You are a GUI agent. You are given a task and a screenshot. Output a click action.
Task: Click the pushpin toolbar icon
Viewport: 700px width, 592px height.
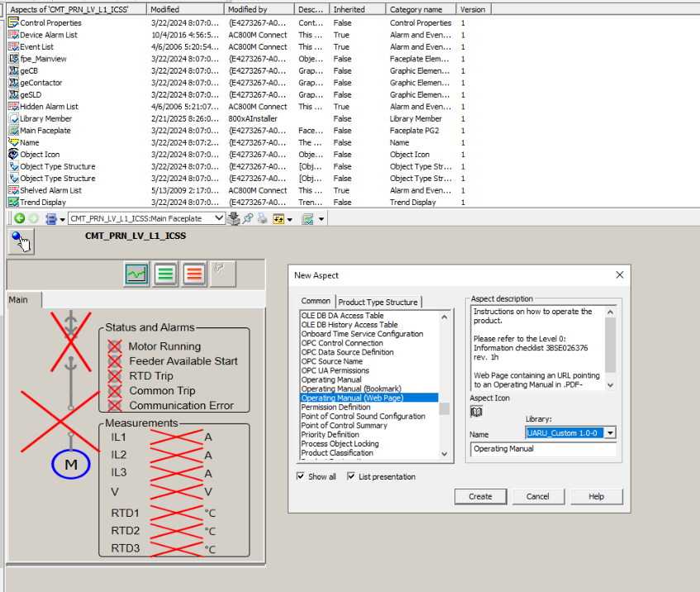[248, 218]
